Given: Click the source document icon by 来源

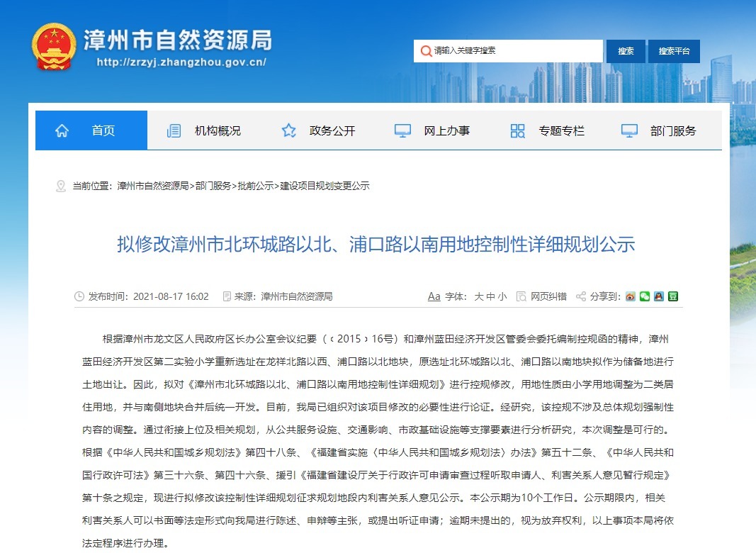Looking at the screenshot, I should click(x=227, y=296).
